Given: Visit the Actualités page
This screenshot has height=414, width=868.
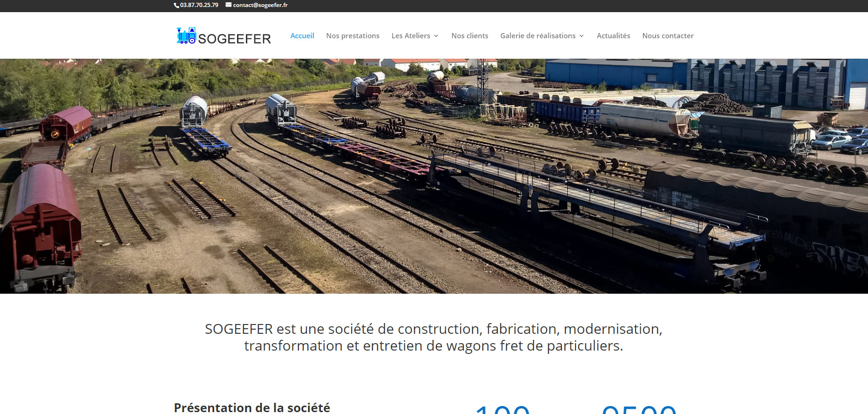Looking at the screenshot, I should pyautogui.click(x=613, y=36).
